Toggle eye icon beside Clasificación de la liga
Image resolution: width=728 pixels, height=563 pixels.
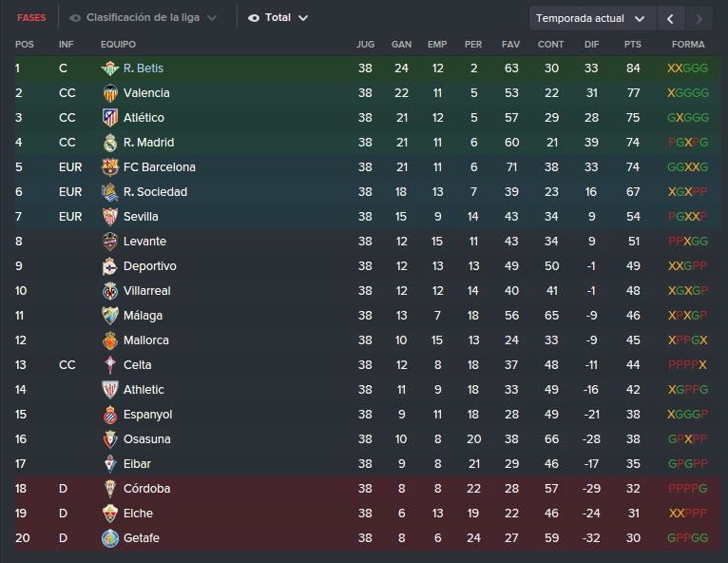[x=75, y=18]
